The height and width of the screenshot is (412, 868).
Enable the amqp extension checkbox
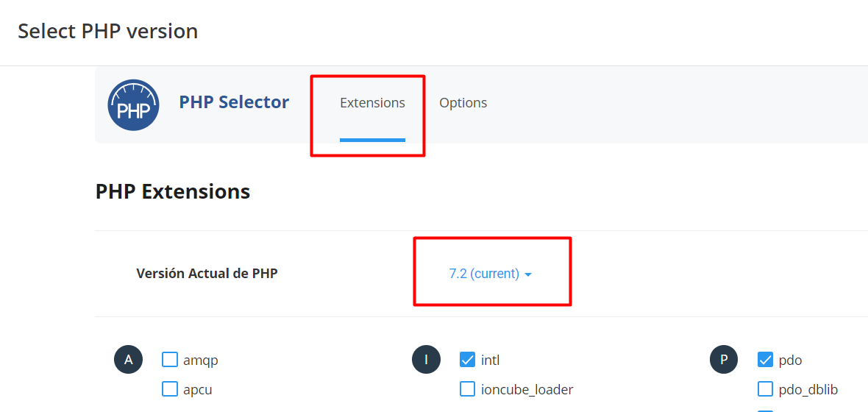pos(170,360)
